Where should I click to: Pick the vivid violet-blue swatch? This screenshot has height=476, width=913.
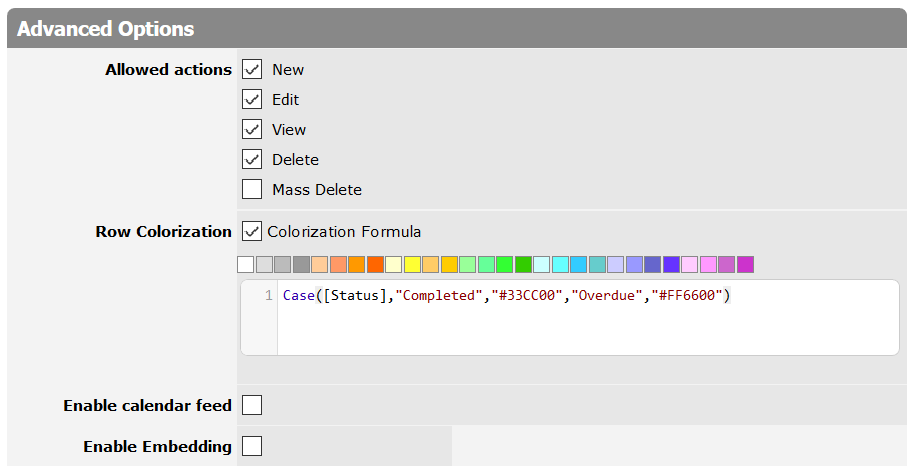click(x=671, y=265)
